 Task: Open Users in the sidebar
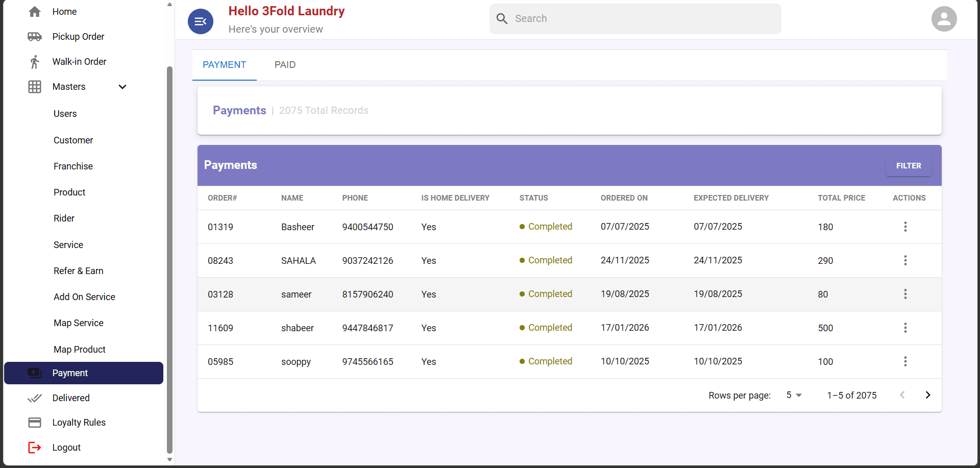(x=65, y=114)
